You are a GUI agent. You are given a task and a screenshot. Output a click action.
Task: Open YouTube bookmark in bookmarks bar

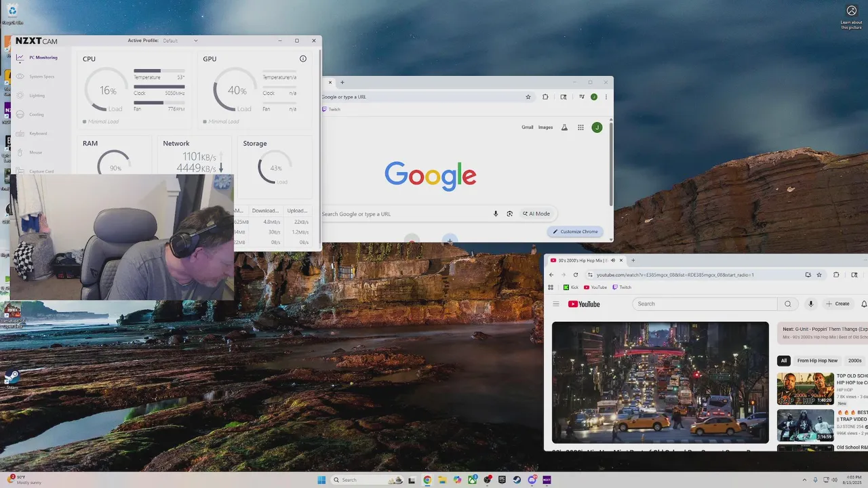595,287
